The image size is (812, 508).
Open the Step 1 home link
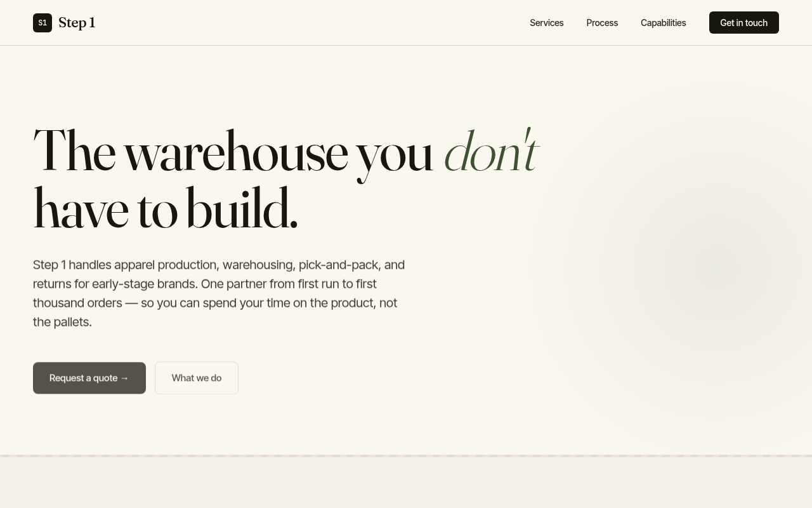(x=64, y=23)
